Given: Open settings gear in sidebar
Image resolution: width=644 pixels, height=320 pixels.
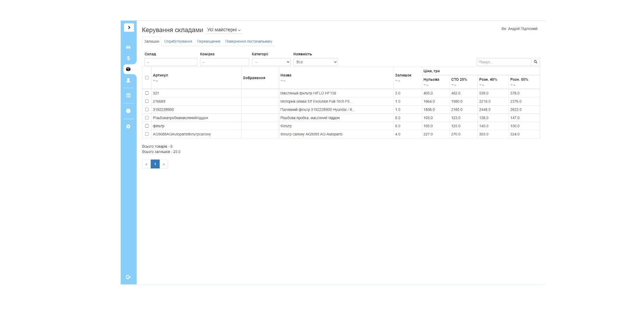Looking at the screenshot, I should [x=128, y=127].
